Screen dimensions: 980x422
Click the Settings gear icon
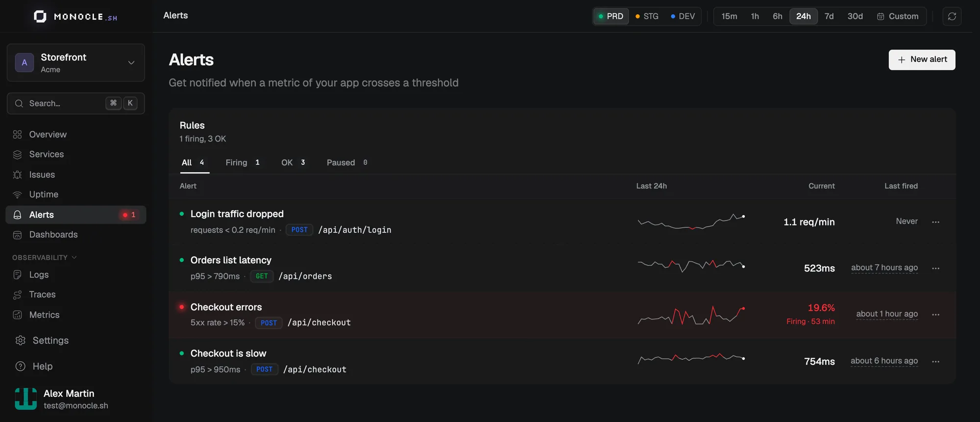click(21, 340)
